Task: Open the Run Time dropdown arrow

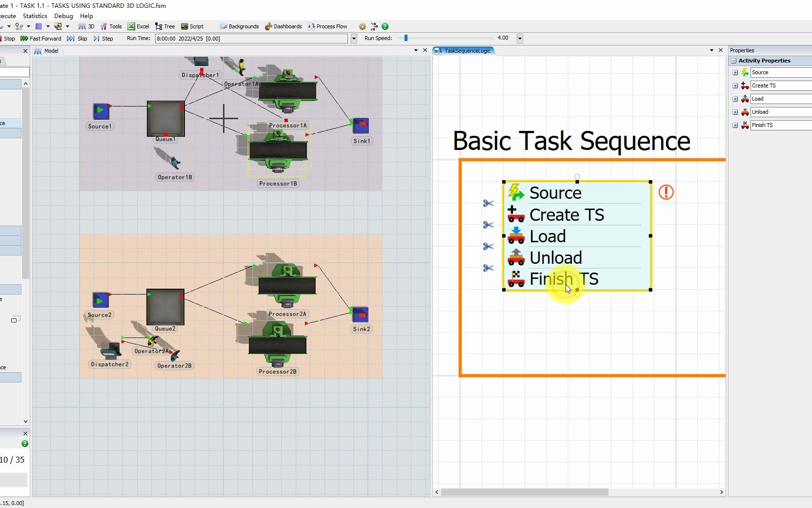Action: pyautogui.click(x=353, y=38)
